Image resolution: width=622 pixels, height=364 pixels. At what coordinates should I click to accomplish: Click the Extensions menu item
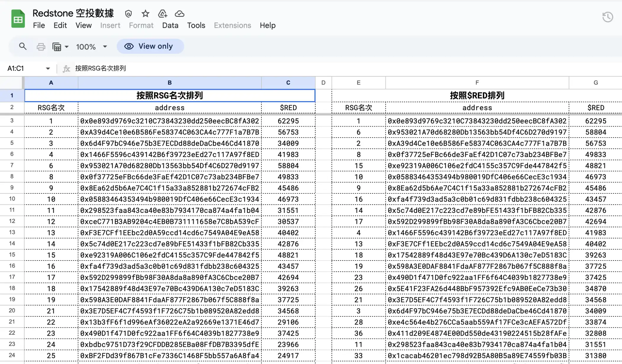click(232, 25)
